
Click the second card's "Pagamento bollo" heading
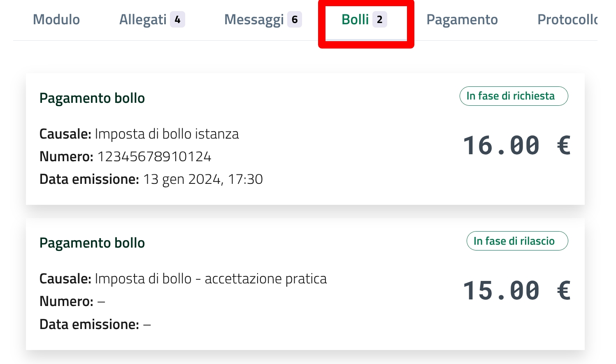92,243
